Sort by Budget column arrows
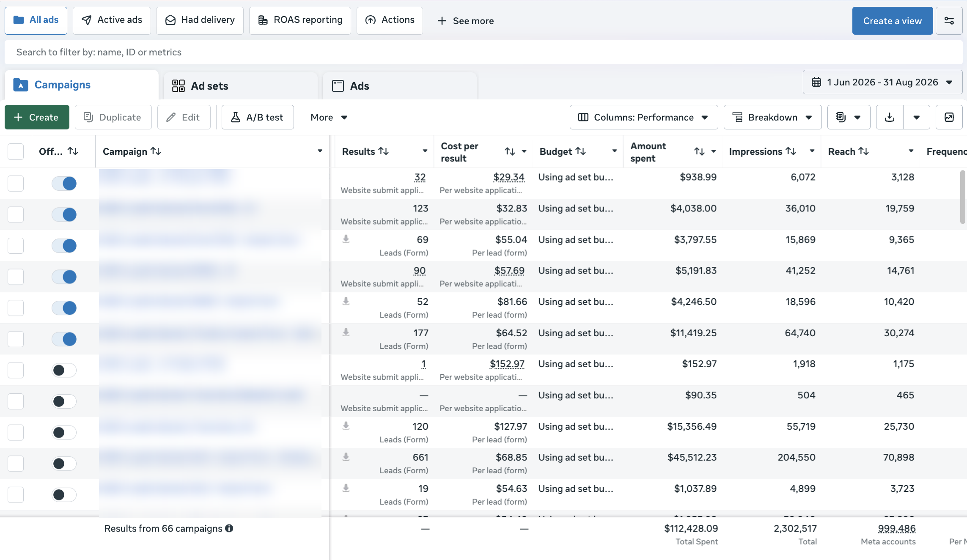 tap(581, 151)
